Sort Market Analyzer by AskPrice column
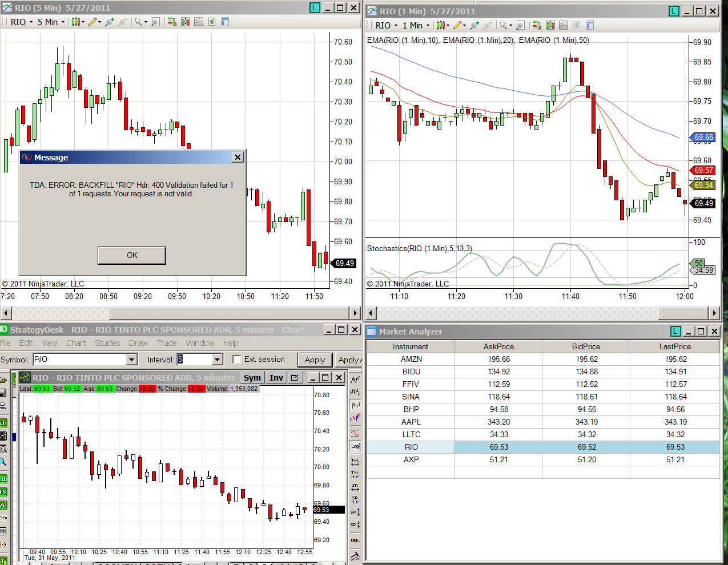728x565 pixels. point(498,346)
